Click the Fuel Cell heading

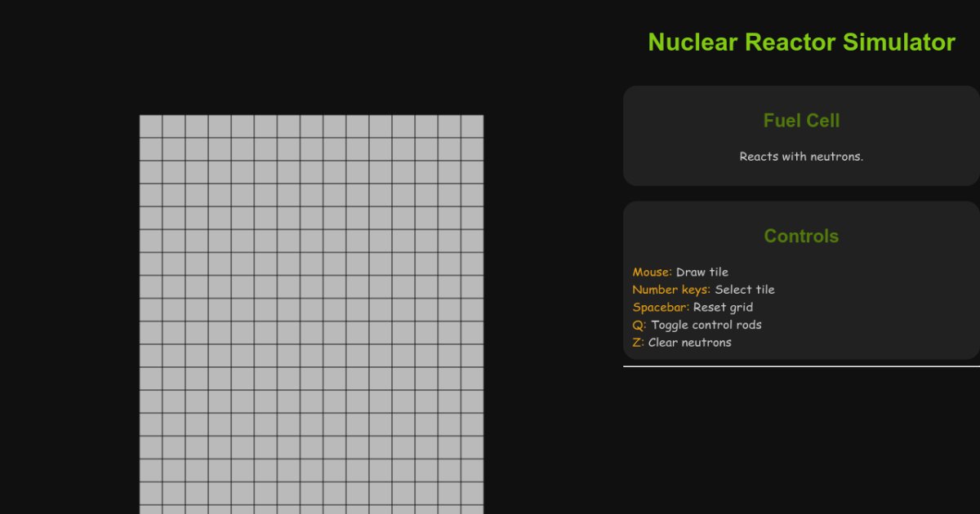click(801, 120)
